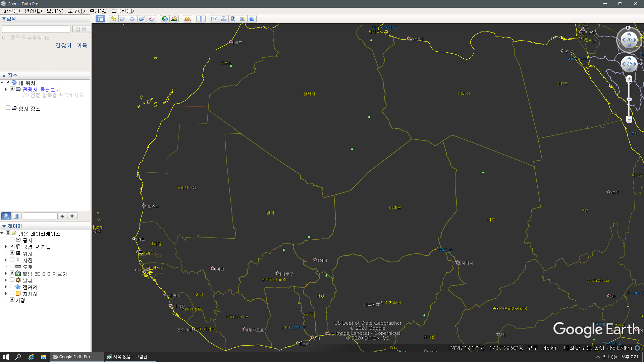Open the 보기(V) menu

[55, 11]
